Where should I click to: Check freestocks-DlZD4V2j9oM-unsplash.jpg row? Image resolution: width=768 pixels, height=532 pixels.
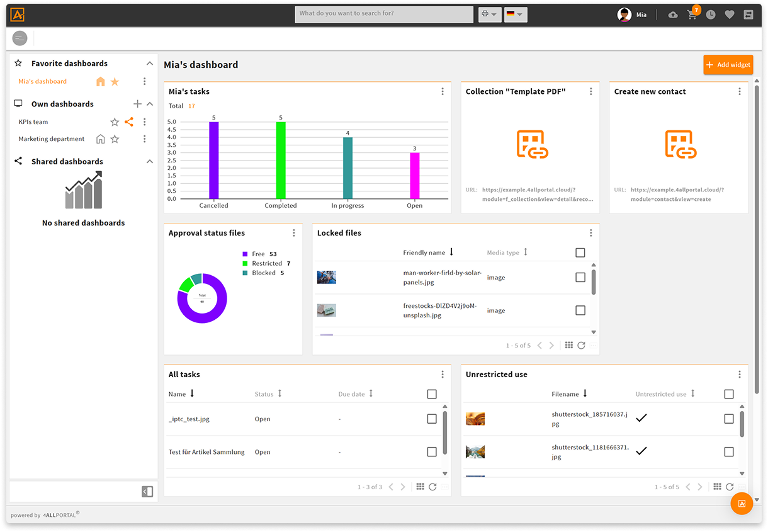pos(580,310)
